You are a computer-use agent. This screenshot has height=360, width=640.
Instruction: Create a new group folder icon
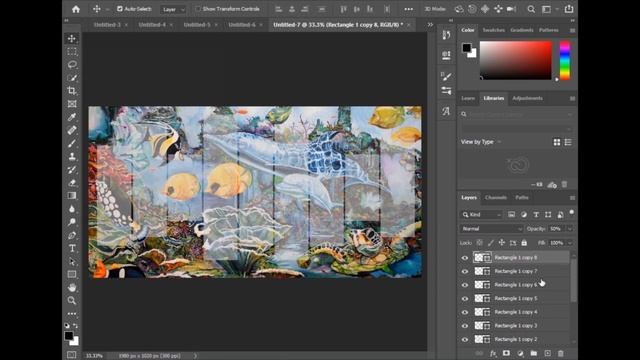(533, 353)
